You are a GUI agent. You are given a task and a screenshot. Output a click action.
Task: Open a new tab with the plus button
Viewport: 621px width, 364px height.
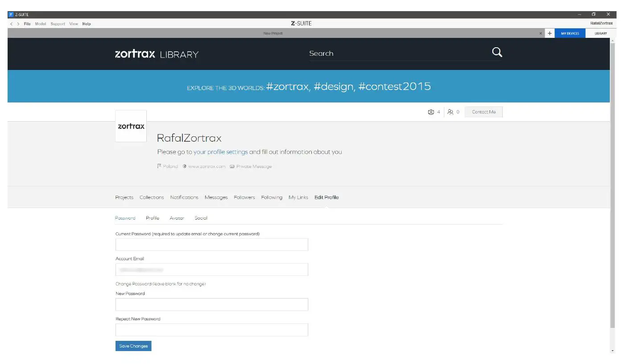tap(549, 33)
